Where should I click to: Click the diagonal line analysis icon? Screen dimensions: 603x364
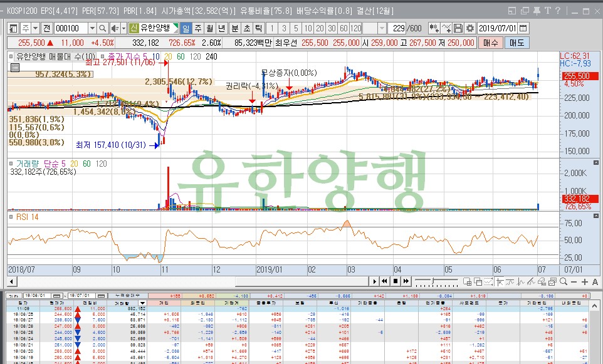click(x=531, y=282)
